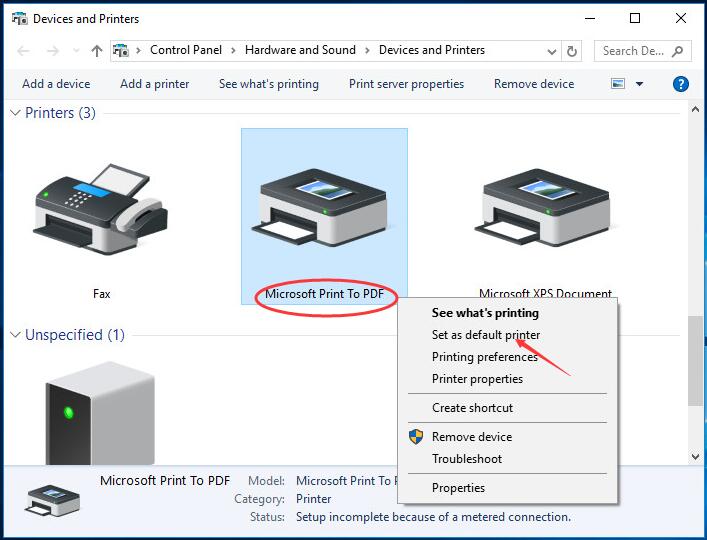Collapse the Unspecified (1) group
Image resolution: width=707 pixels, height=540 pixels.
point(15,335)
